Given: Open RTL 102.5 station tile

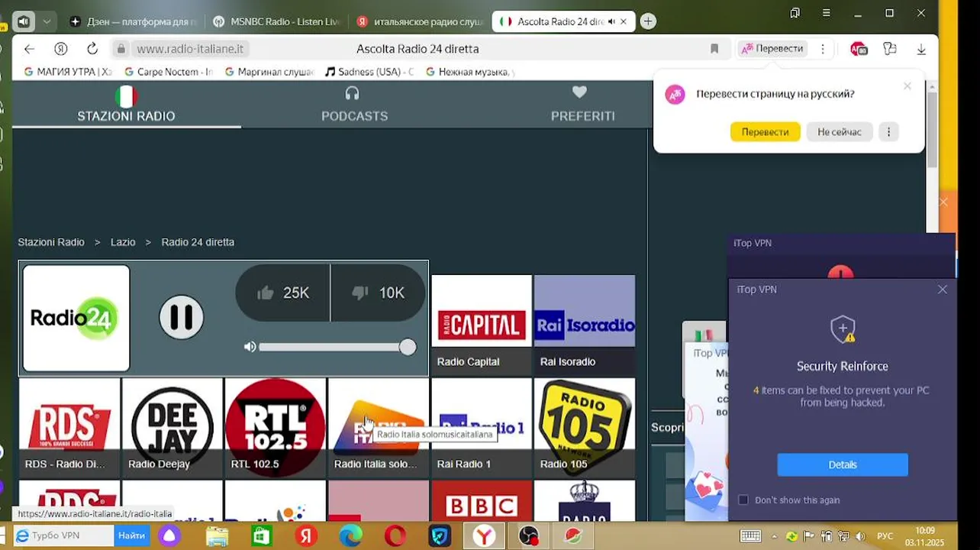Looking at the screenshot, I should [276, 428].
